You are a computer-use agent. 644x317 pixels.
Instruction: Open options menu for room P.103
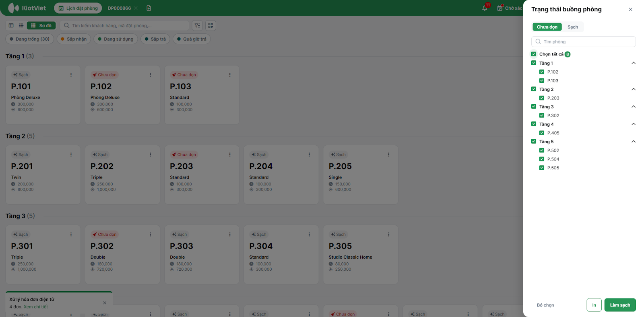click(230, 75)
